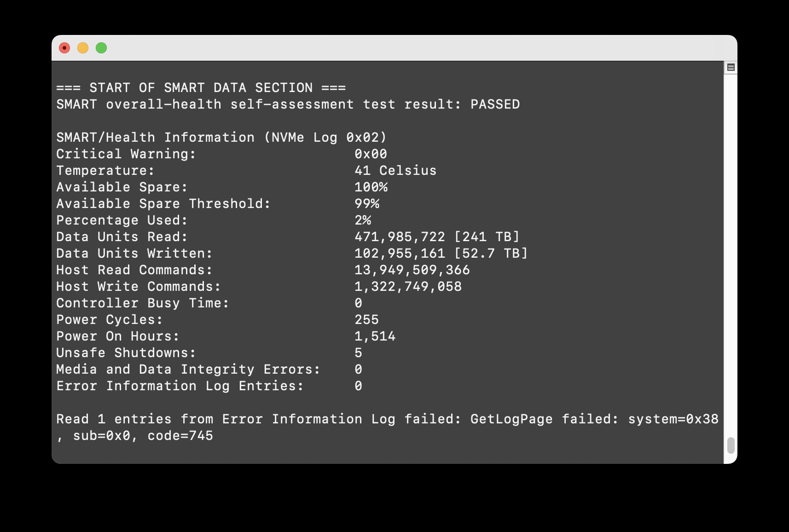The image size is (789, 532).
Task: Click the PASSED test result text
Action: pyautogui.click(x=495, y=104)
